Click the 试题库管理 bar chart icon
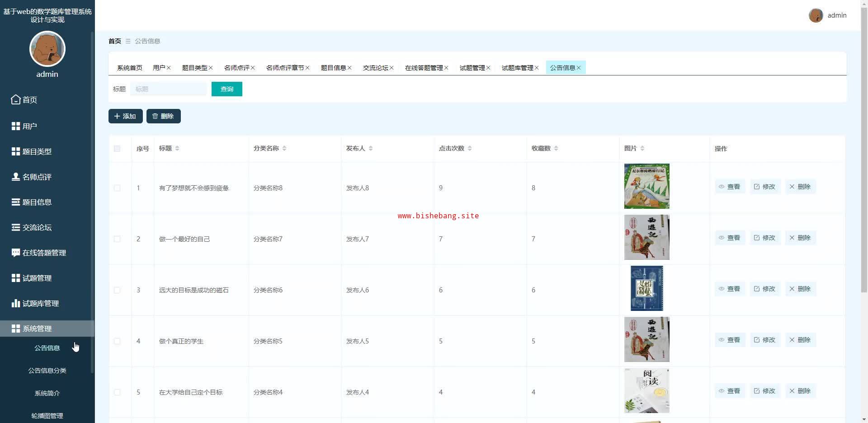This screenshot has height=423, width=868. click(16, 303)
